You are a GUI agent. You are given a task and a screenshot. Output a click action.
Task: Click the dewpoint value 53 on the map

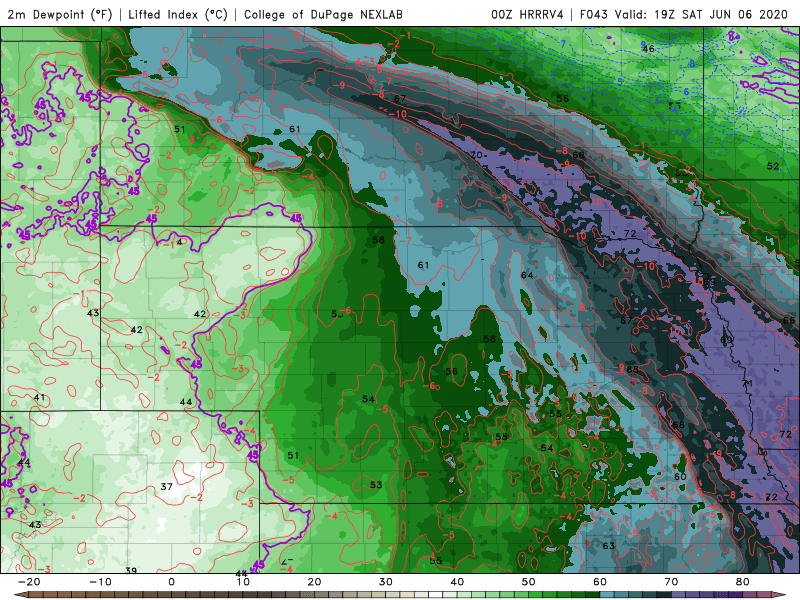click(376, 485)
